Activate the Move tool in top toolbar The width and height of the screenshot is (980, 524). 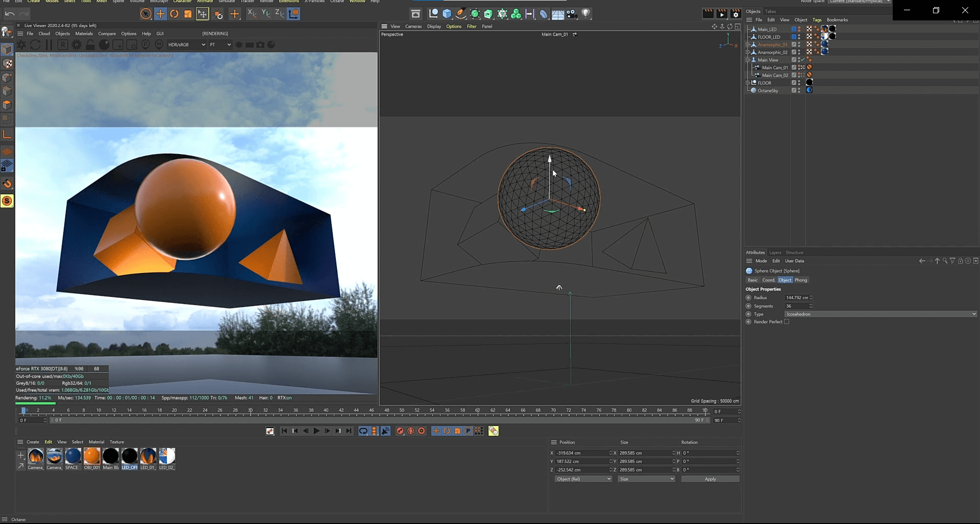(160, 14)
